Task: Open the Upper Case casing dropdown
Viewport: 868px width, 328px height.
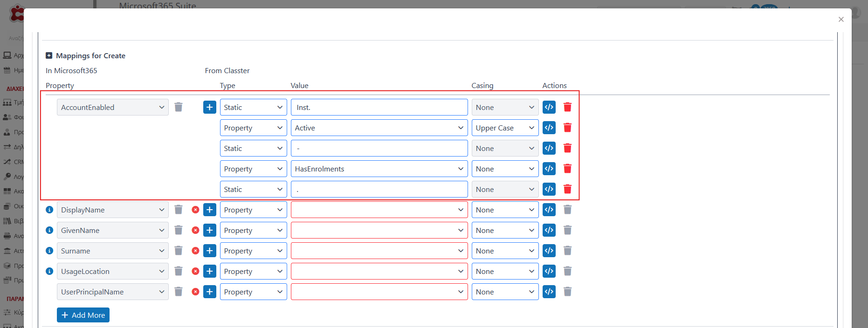Action: tap(505, 128)
